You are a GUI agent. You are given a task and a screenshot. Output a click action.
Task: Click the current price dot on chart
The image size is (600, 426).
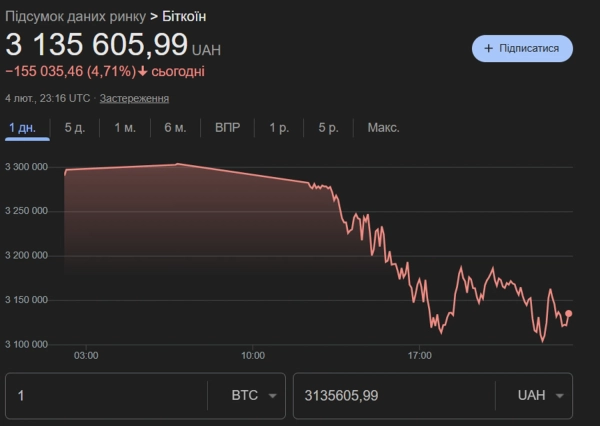click(569, 314)
